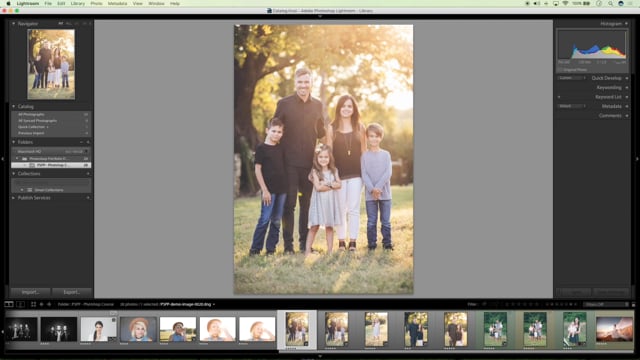Click the histogram graph
The image size is (640, 360).
(592, 45)
